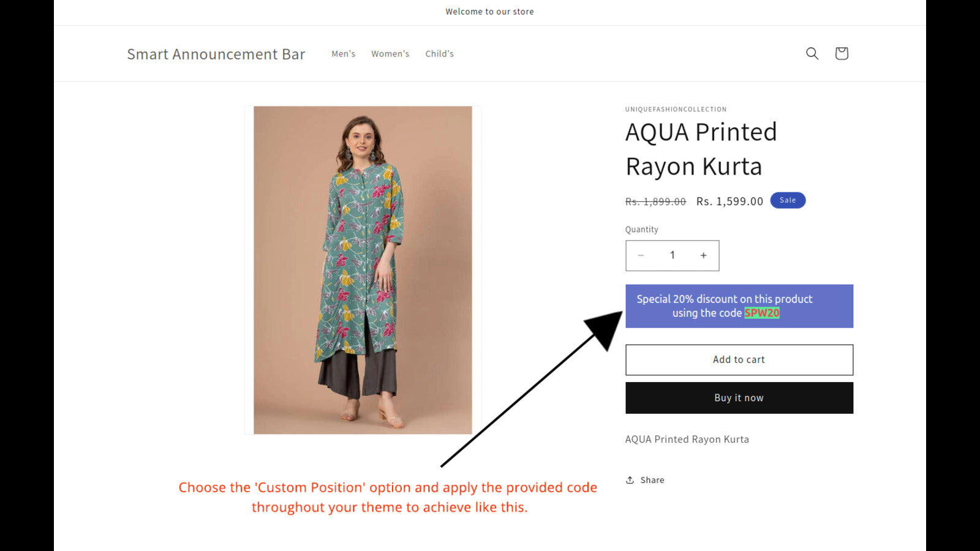Open the Child's menu
980x551 pixels.
point(439,54)
